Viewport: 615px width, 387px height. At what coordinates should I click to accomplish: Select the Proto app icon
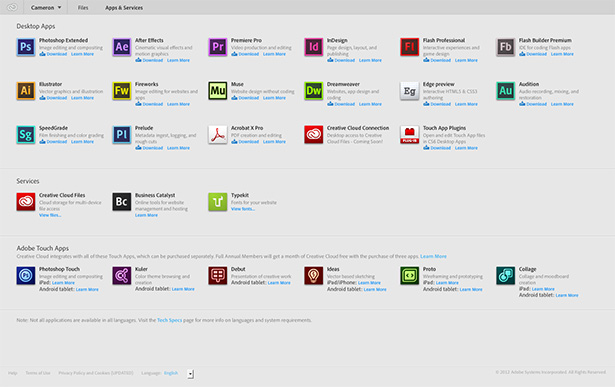coord(409,275)
